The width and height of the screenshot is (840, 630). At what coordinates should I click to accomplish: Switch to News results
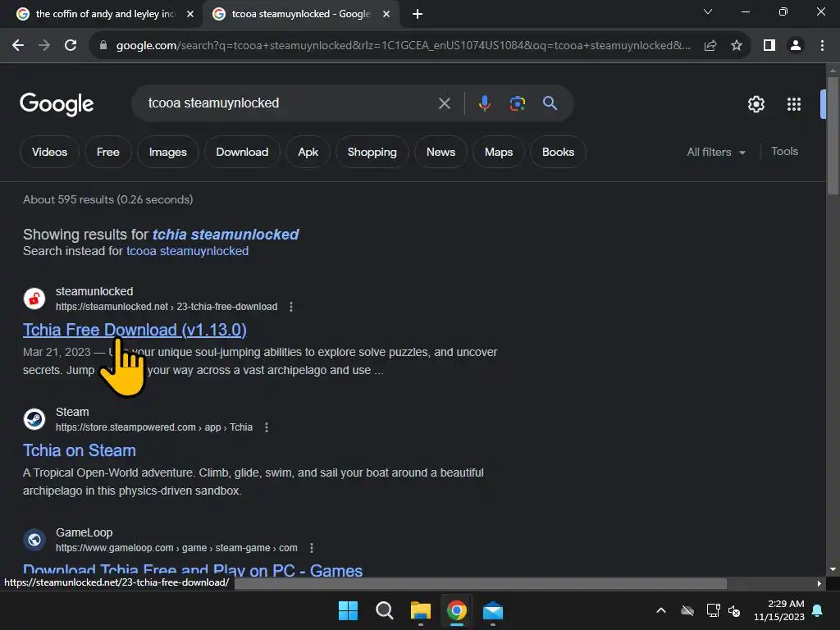click(441, 152)
